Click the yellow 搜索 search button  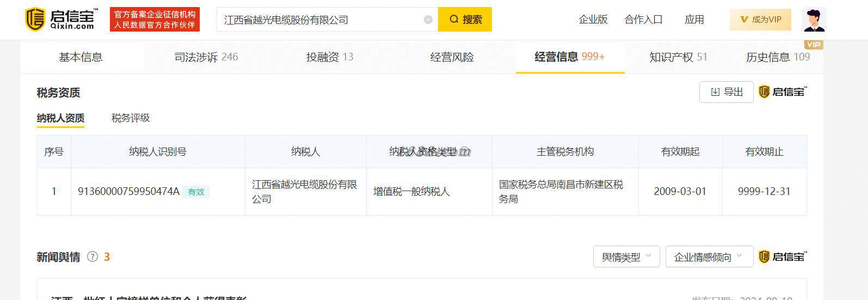pos(465,20)
